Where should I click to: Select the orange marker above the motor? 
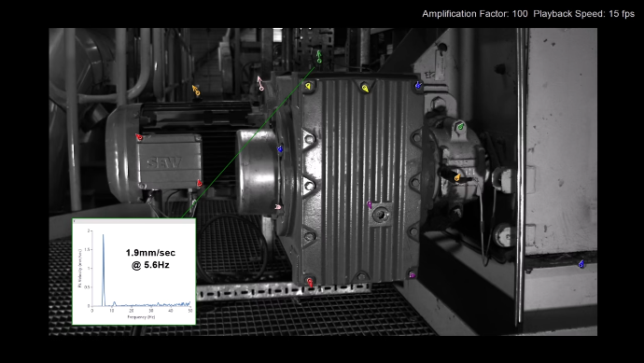click(x=196, y=91)
